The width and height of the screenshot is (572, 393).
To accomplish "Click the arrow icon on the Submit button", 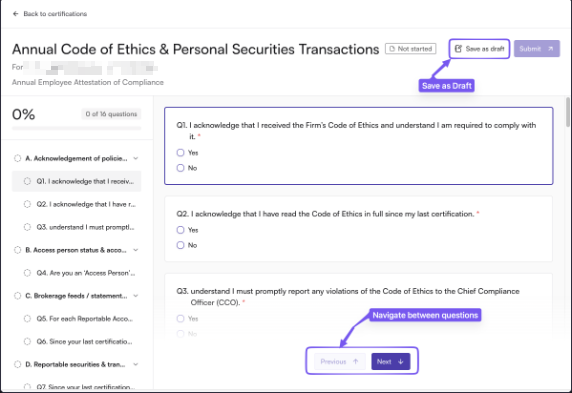I will (550, 49).
